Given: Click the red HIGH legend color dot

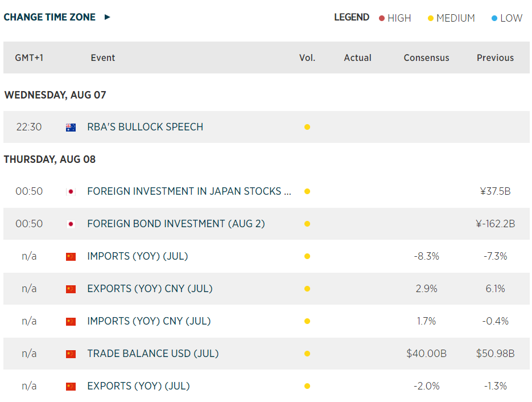Looking at the screenshot, I should pos(382,18).
